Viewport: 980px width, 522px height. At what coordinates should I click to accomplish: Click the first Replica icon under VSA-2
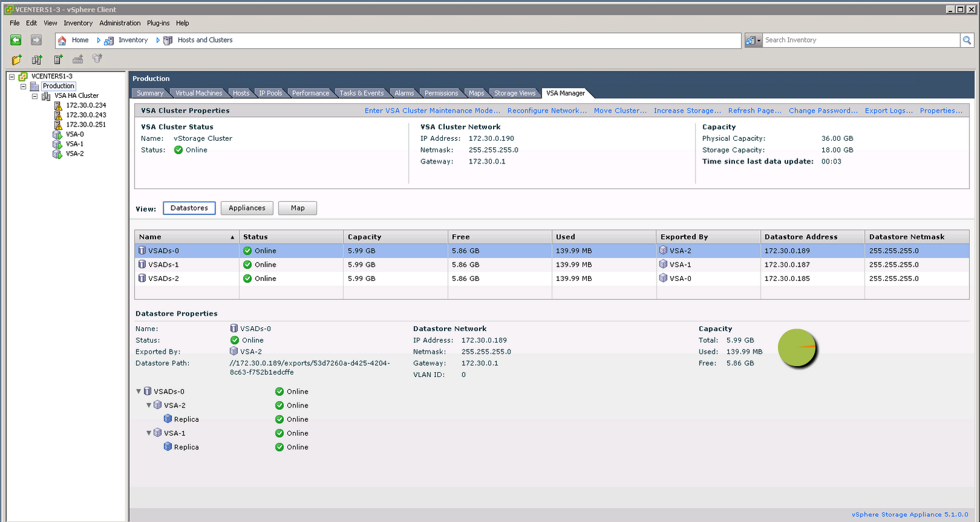pos(168,419)
